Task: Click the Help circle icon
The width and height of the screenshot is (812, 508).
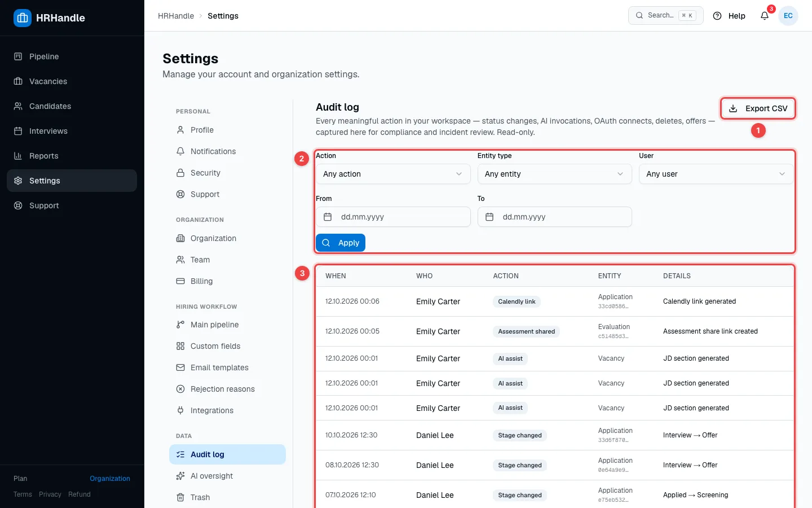Action: pos(717,16)
